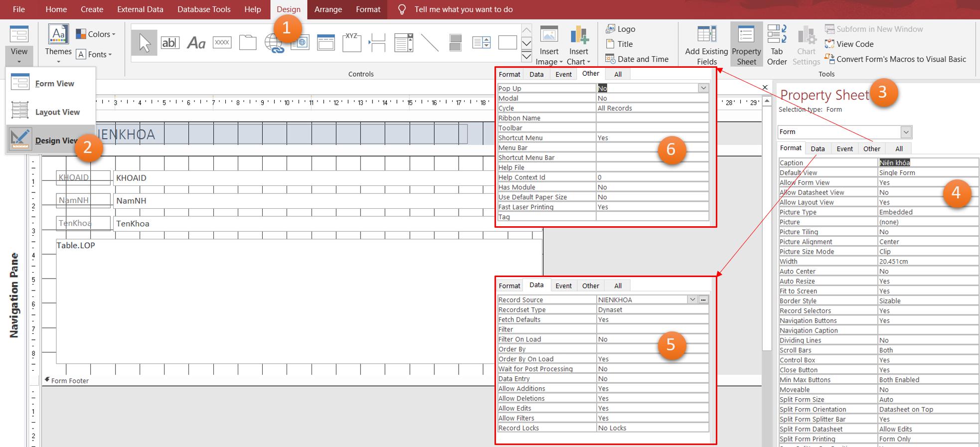
Task: Insert Date and Time
Action: [637, 59]
